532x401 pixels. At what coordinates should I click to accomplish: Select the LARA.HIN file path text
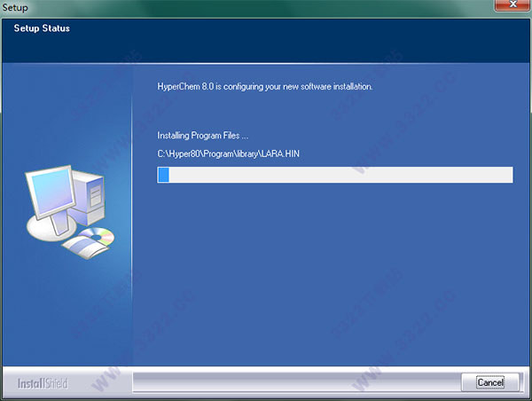point(229,153)
